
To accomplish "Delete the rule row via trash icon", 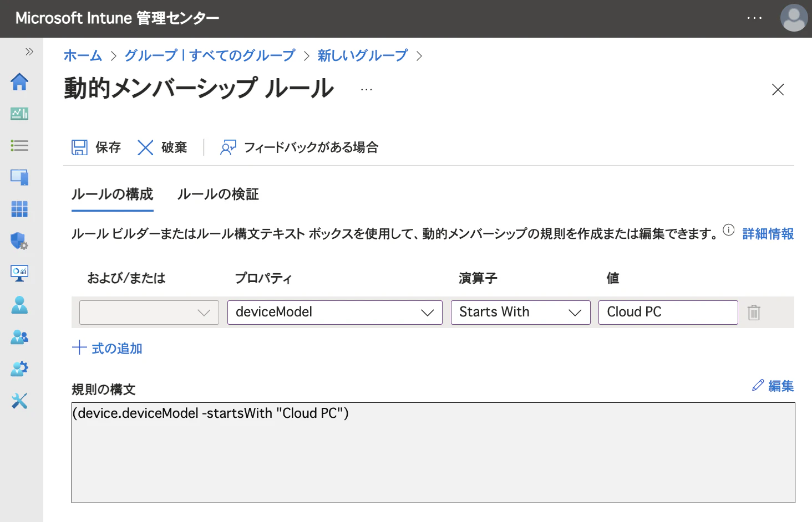I will click(754, 313).
